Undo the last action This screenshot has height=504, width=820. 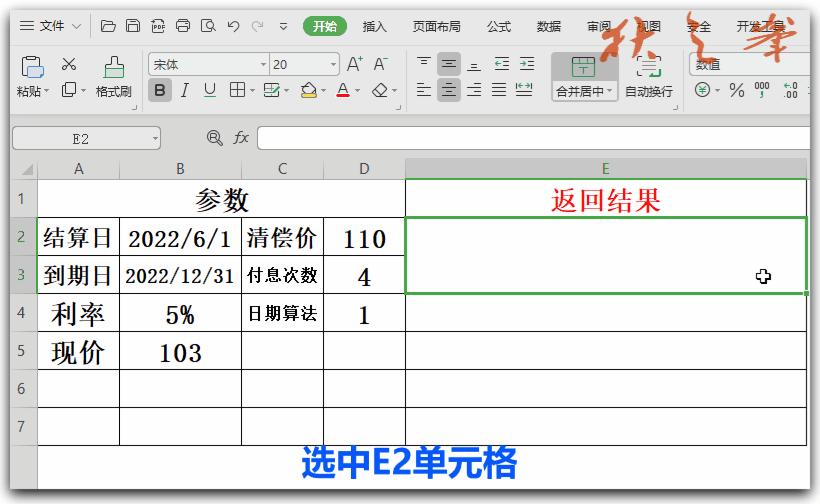click(233, 26)
